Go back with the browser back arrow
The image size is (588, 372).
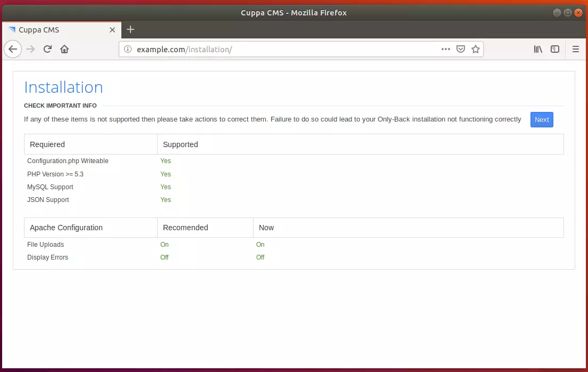(13, 49)
